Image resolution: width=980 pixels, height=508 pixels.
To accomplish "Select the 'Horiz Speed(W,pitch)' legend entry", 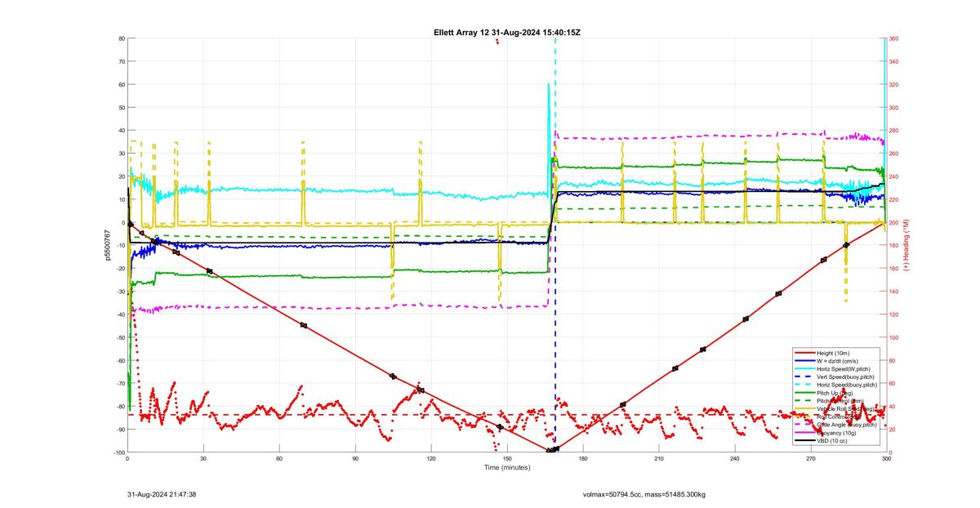I will [844, 369].
